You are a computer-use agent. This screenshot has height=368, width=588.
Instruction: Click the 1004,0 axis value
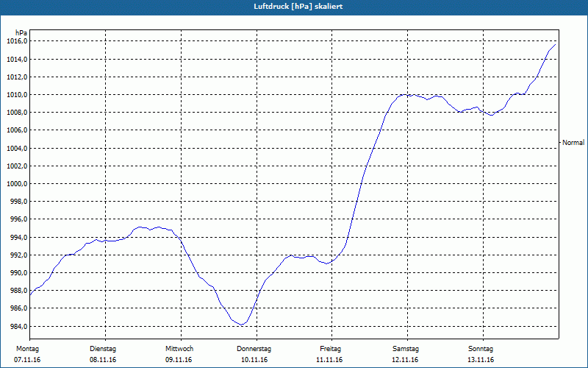point(17,149)
